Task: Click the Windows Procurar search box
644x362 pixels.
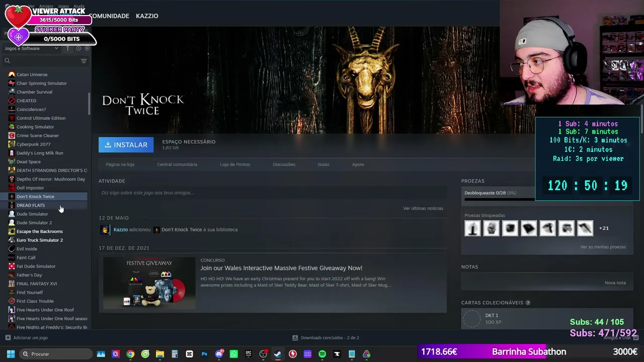Action: point(56,354)
